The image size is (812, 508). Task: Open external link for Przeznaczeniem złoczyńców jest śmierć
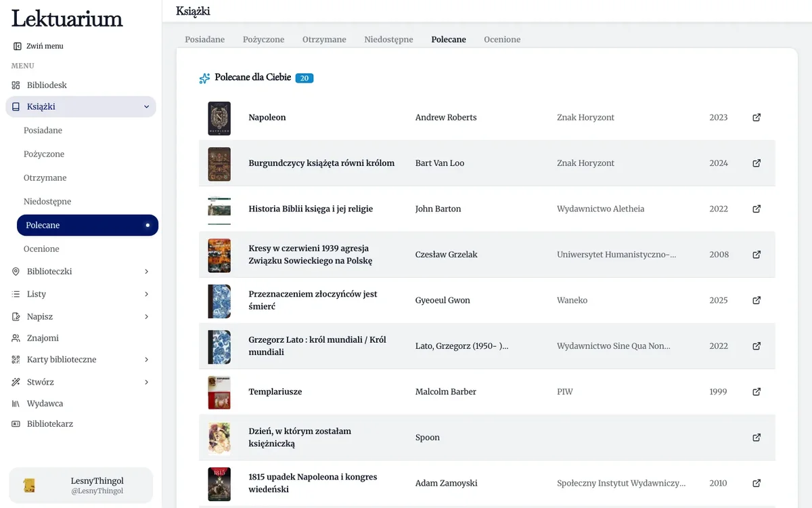[757, 300]
